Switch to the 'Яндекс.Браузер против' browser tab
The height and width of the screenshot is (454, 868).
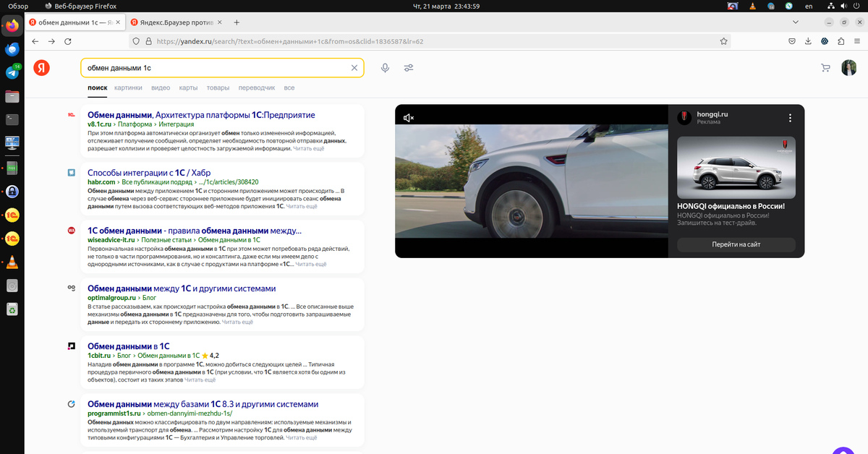tap(171, 22)
